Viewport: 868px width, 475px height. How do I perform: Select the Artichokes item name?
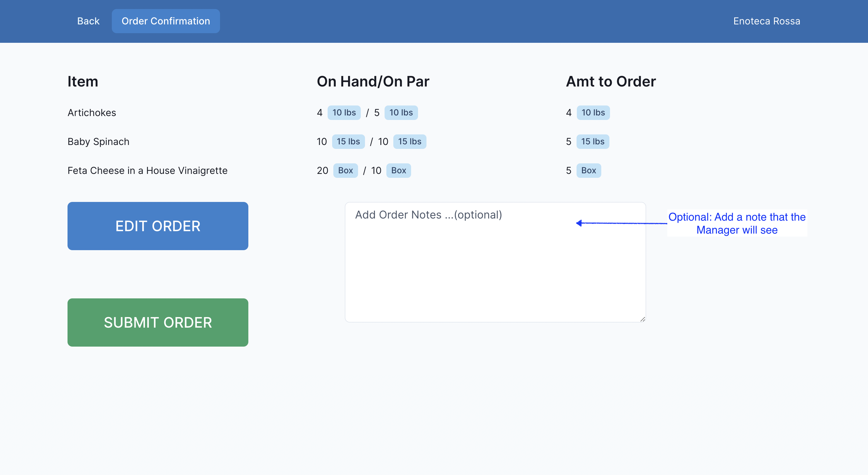coord(92,112)
